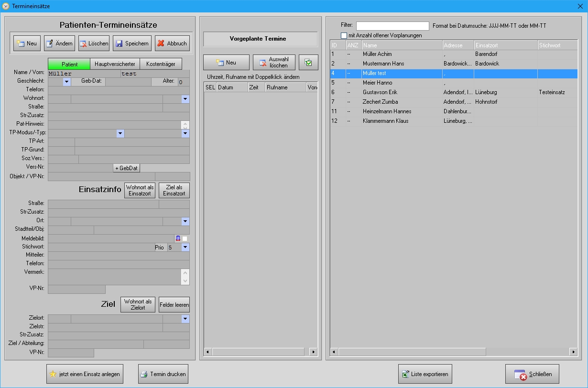Cancel using the Abbruch button
The height and width of the screenshot is (388, 588).
click(172, 43)
